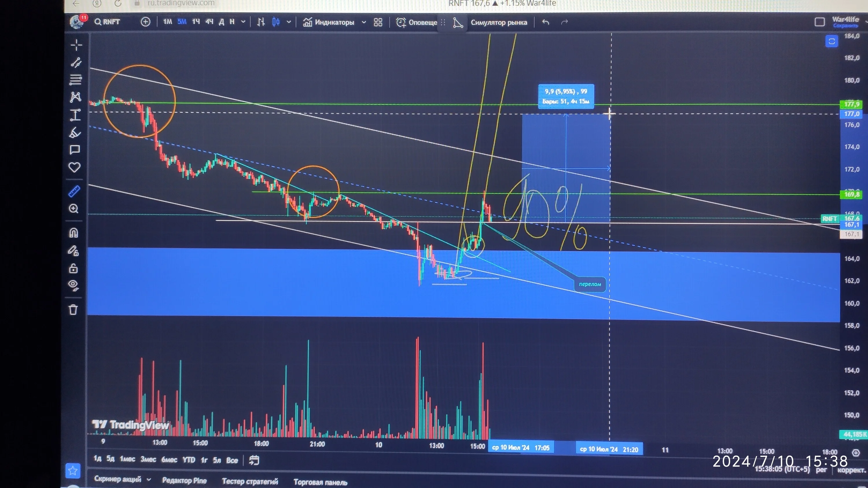The width and height of the screenshot is (868, 488).
Task: Delete all drawings with trash icon
Action: [73, 310]
